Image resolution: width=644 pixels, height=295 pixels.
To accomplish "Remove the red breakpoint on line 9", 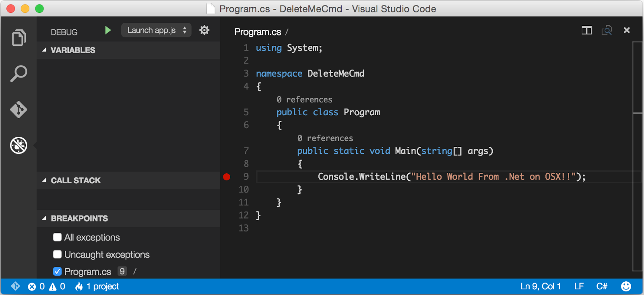I will point(227,176).
